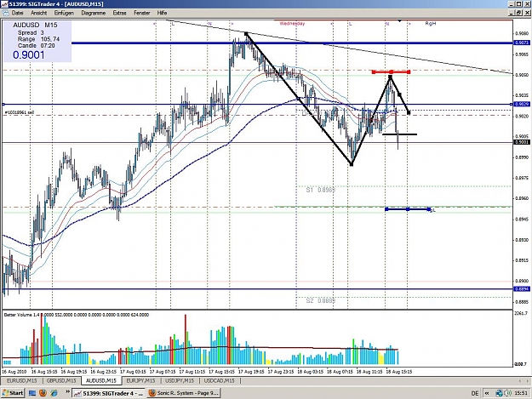This screenshot has width=532, height=399.
Task: Click the 0.9029 price axis label
Action: point(522,105)
